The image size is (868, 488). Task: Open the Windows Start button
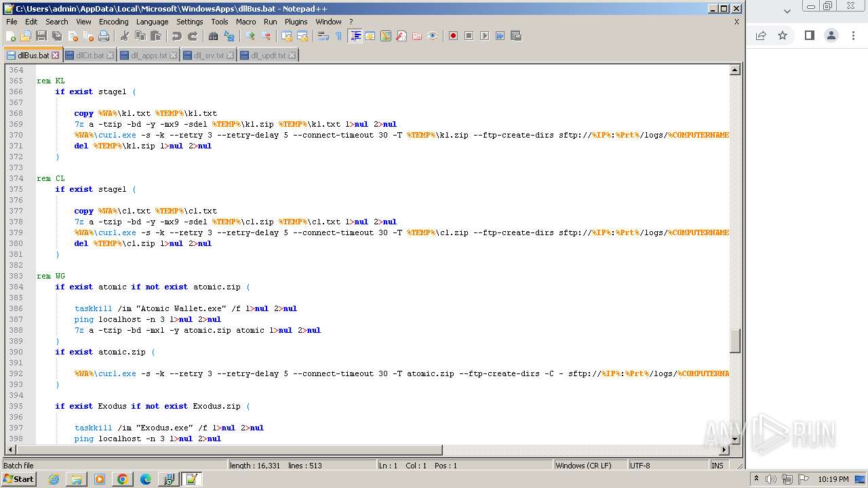(19, 479)
